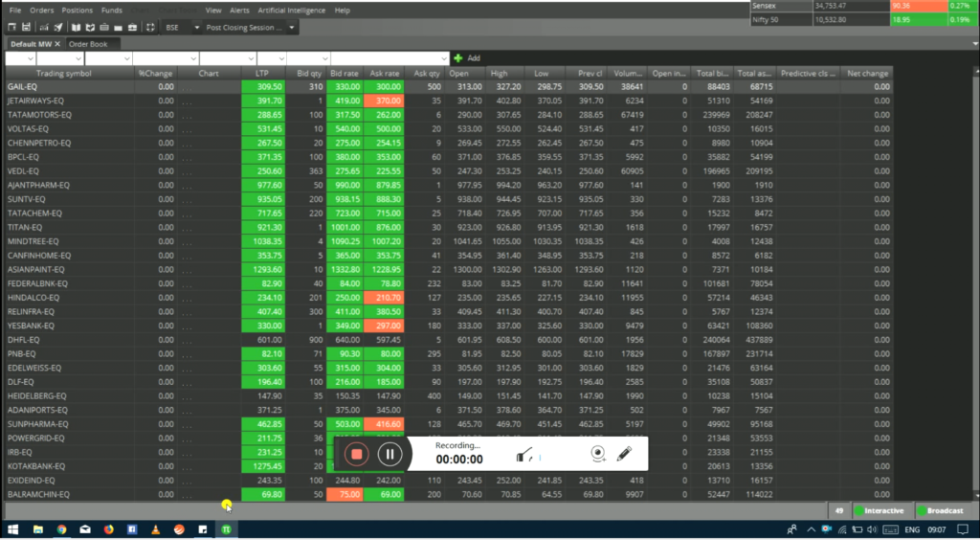Open the Orders menu
Image resolution: width=980 pixels, height=540 pixels.
42,10
